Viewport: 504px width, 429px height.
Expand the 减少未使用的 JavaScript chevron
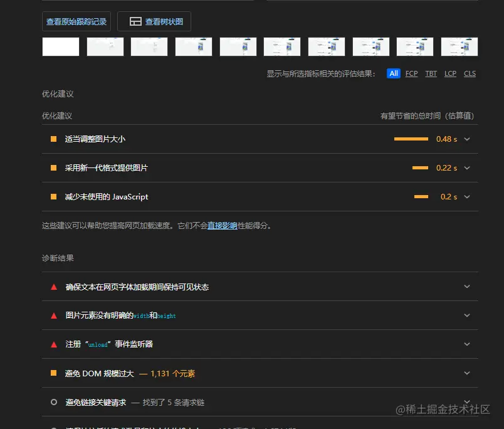[467, 197]
